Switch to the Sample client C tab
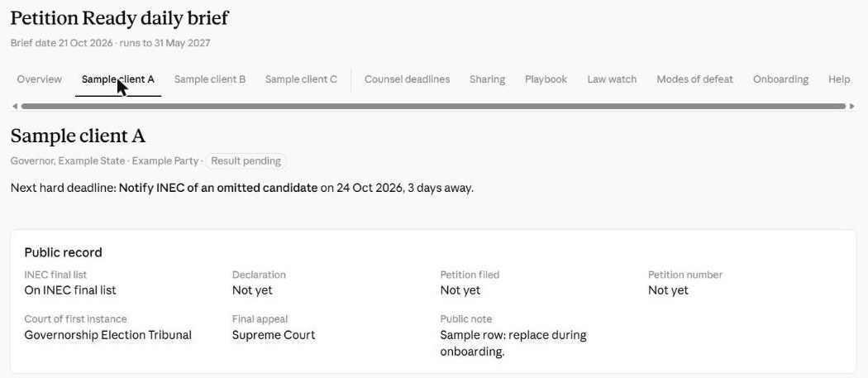This screenshot has width=868, height=378. point(301,79)
